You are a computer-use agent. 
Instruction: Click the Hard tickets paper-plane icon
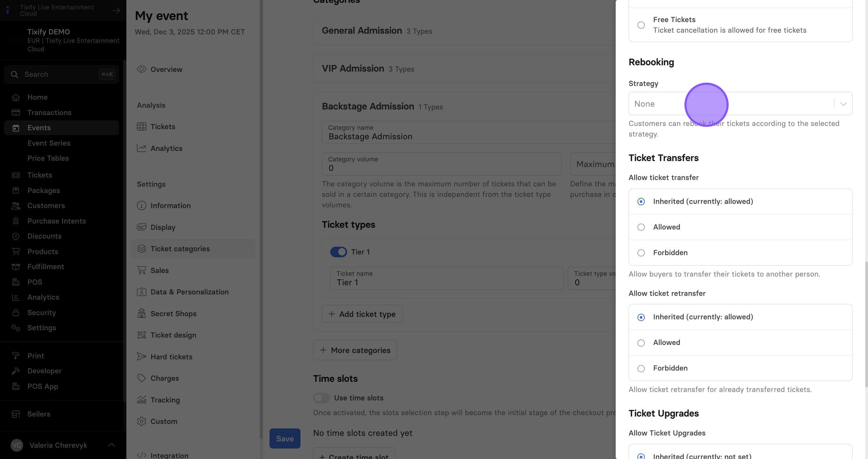(x=141, y=357)
